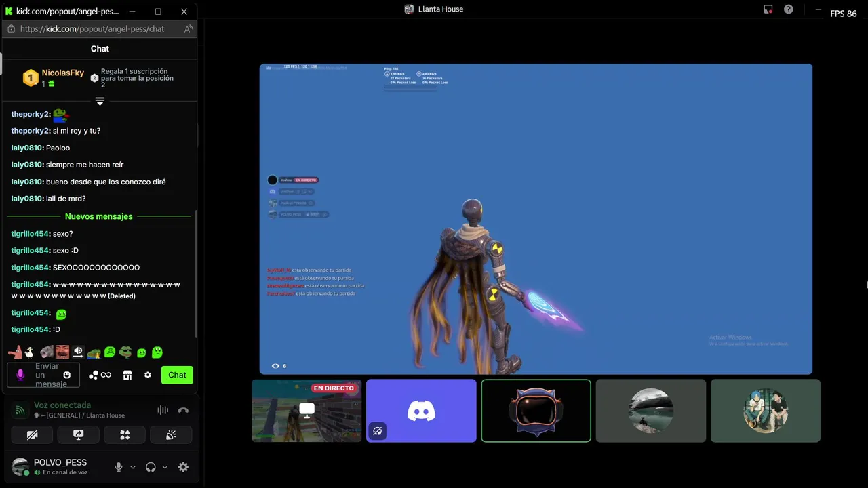
Task: Expand microphone input options chevron
Action: tap(133, 467)
